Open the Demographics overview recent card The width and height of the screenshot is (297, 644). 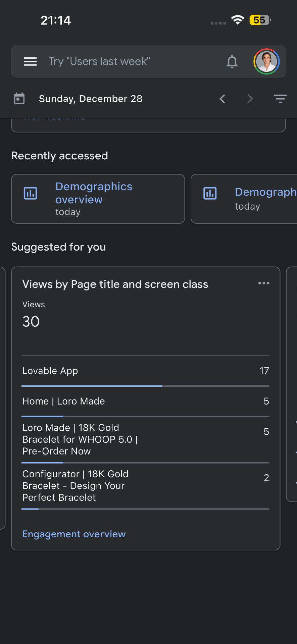98,199
